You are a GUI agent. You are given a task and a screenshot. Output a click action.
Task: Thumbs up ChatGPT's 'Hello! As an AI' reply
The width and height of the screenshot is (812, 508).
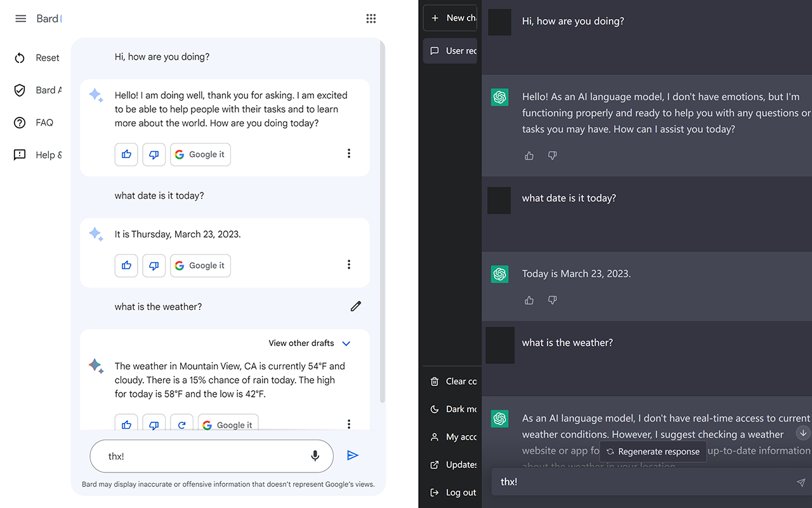pos(529,156)
